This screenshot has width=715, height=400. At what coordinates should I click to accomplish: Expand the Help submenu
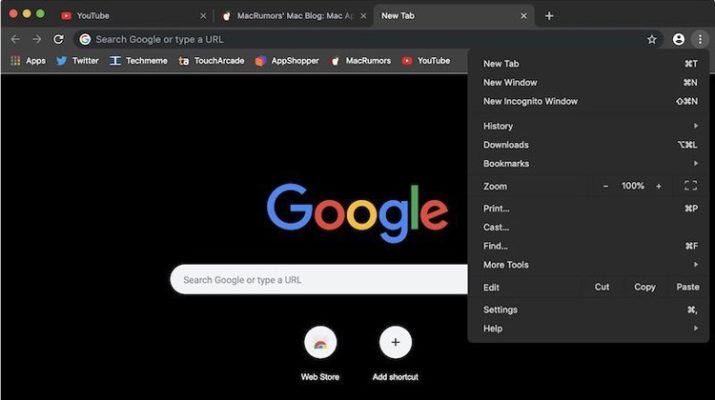point(591,328)
